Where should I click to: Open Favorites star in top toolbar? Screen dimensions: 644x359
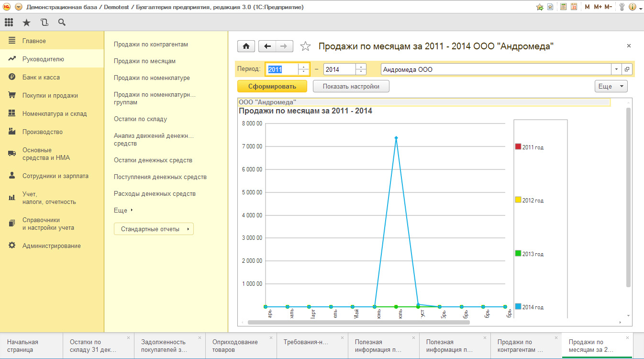pyautogui.click(x=26, y=22)
